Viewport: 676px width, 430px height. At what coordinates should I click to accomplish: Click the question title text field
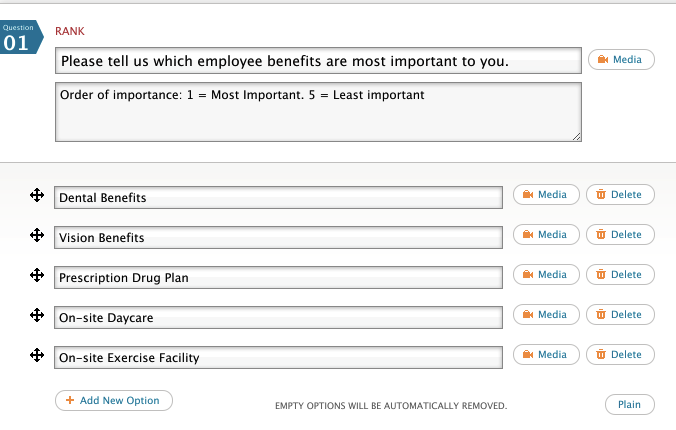coord(318,61)
